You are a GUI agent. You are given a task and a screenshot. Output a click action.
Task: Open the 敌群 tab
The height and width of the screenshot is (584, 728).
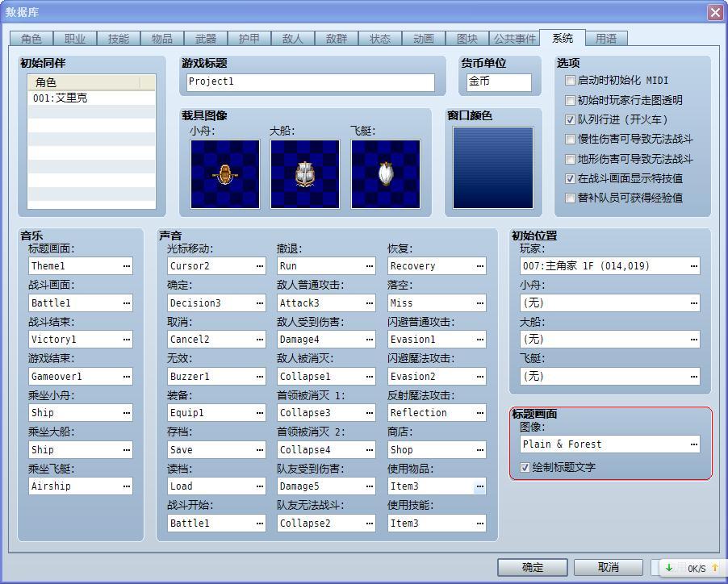point(336,39)
